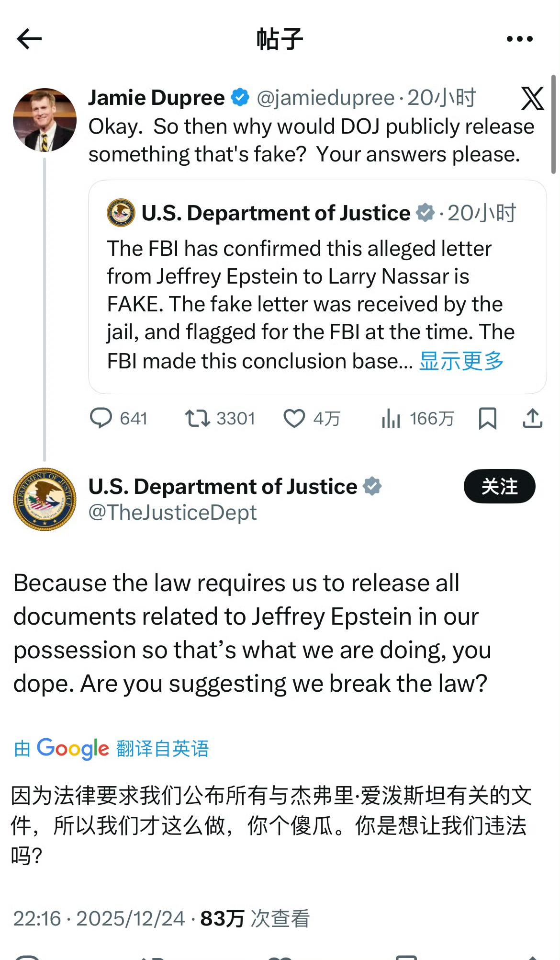The width and height of the screenshot is (560, 960).
Task: Toggle follow state via 关注 button
Action: 499,486
